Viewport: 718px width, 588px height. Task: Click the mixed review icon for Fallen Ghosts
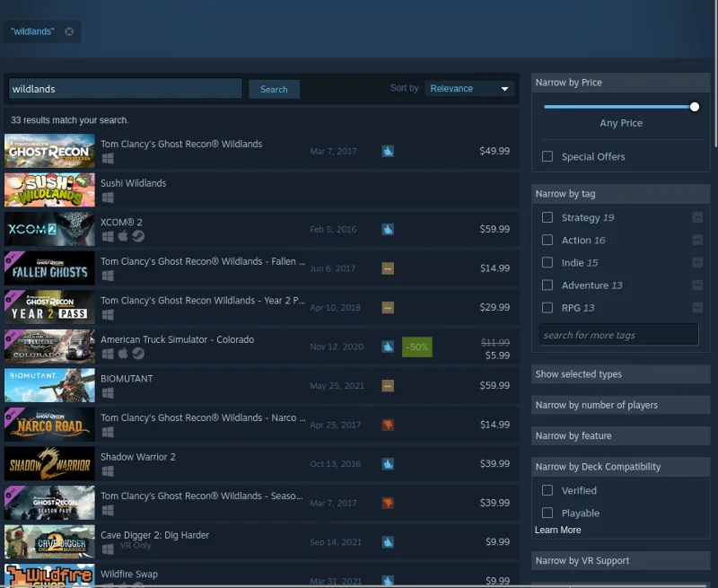pyautogui.click(x=388, y=268)
